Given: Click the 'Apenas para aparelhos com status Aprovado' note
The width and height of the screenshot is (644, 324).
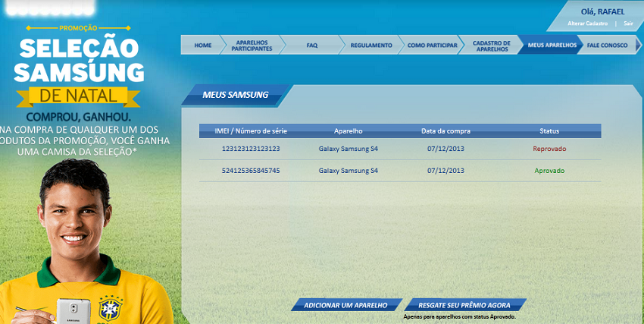Looking at the screenshot, I should [x=459, y=317].
